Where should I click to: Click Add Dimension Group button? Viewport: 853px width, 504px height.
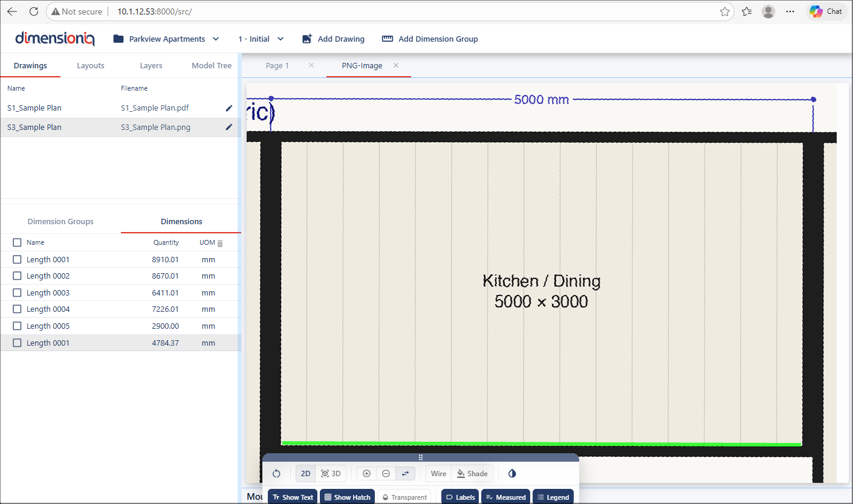430,39
